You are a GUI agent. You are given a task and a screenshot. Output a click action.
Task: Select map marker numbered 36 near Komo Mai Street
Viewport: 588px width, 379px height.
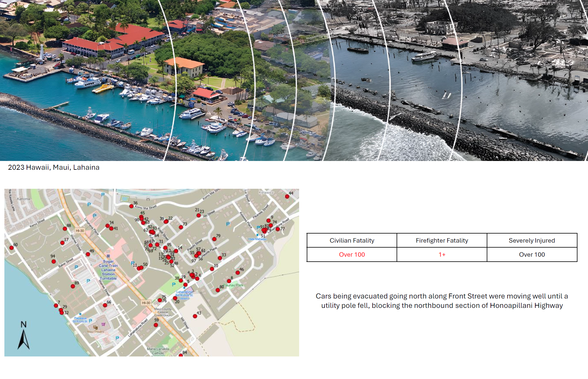[131, 206]
